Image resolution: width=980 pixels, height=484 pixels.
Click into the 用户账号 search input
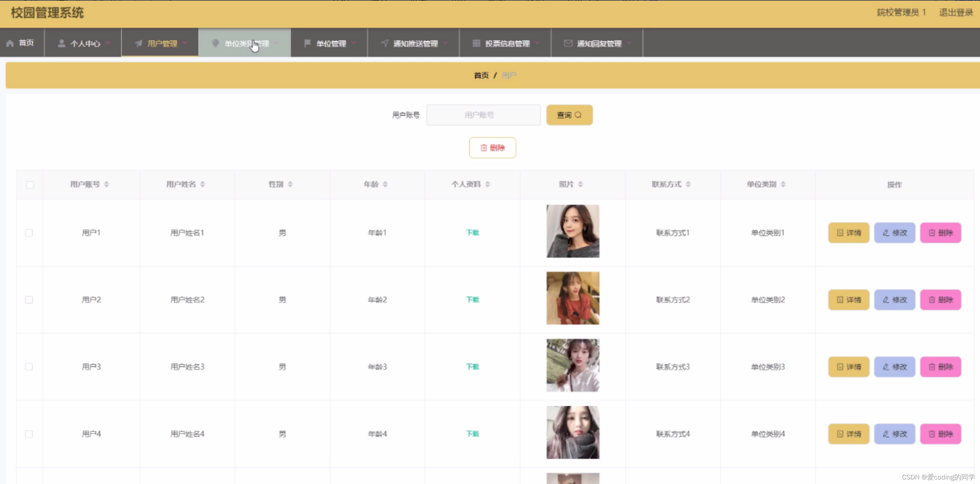pos(483,115)
